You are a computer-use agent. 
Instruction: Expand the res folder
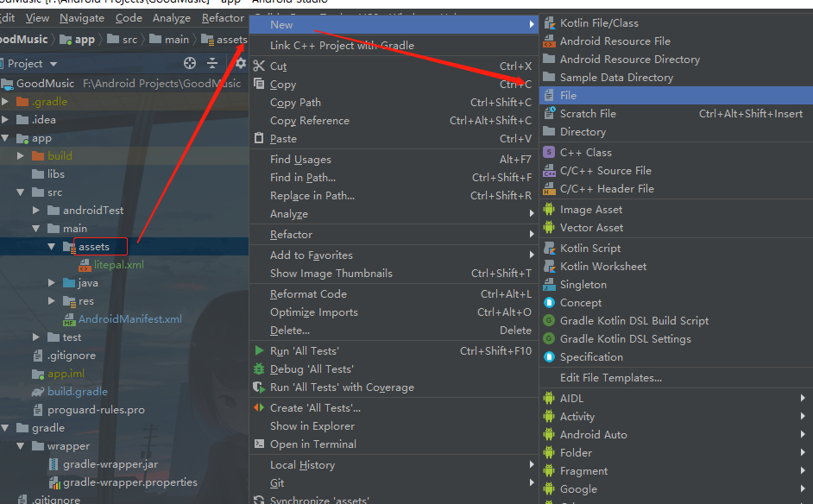[x=51, y=300]
